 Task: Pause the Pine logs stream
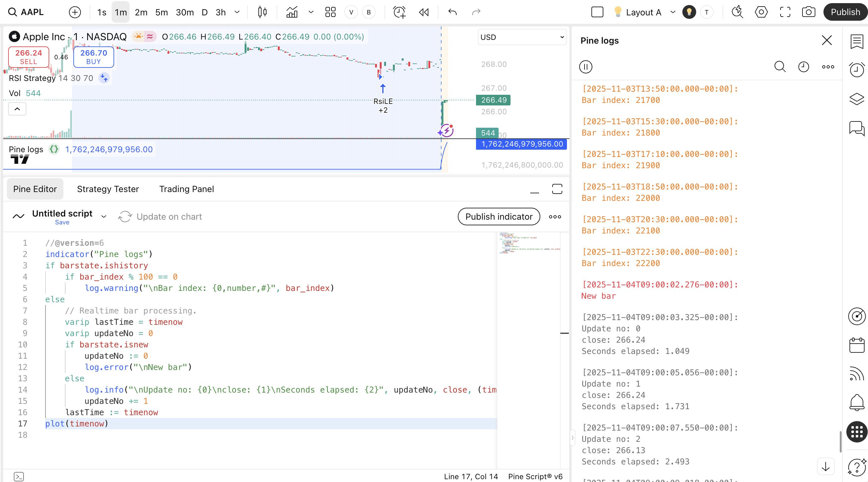tap(586, 67)
